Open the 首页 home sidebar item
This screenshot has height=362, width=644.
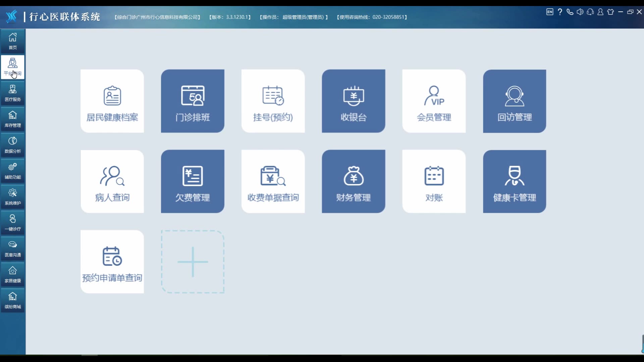coord(13,41)
